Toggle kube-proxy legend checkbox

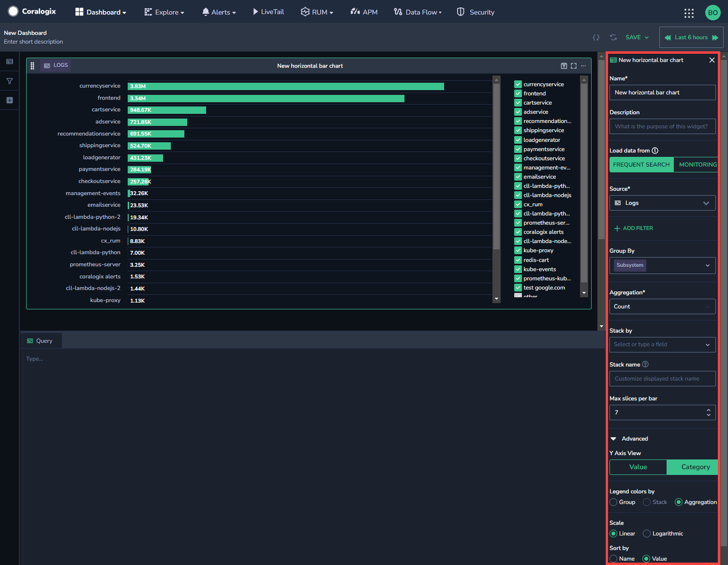coord(518,250)
